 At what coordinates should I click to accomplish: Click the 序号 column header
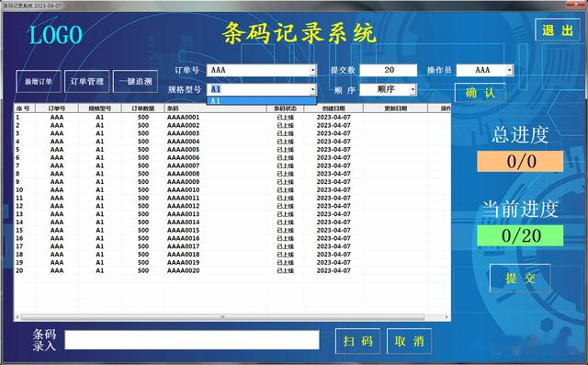[25, 108]
